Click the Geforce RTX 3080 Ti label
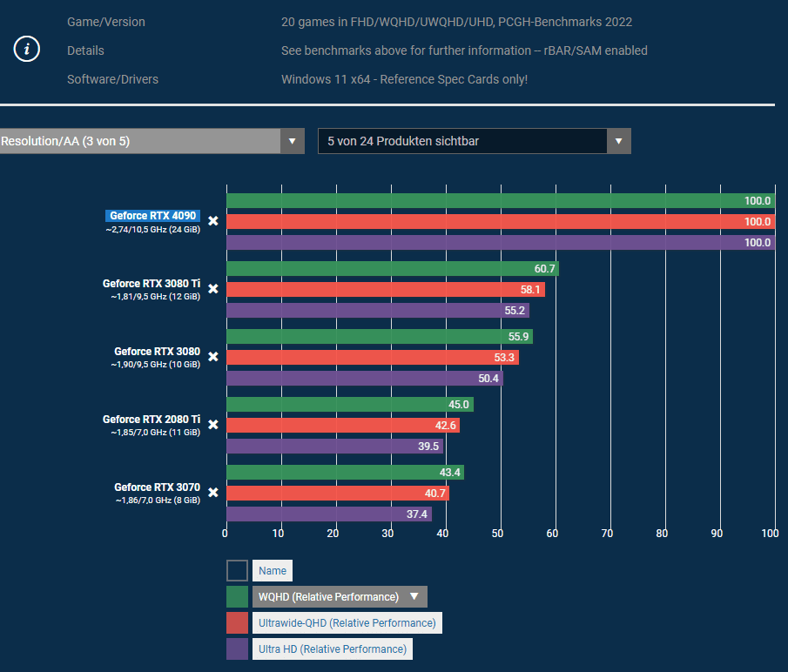The width and height of the screenshot is (788, 672). (x=152, y=283)
